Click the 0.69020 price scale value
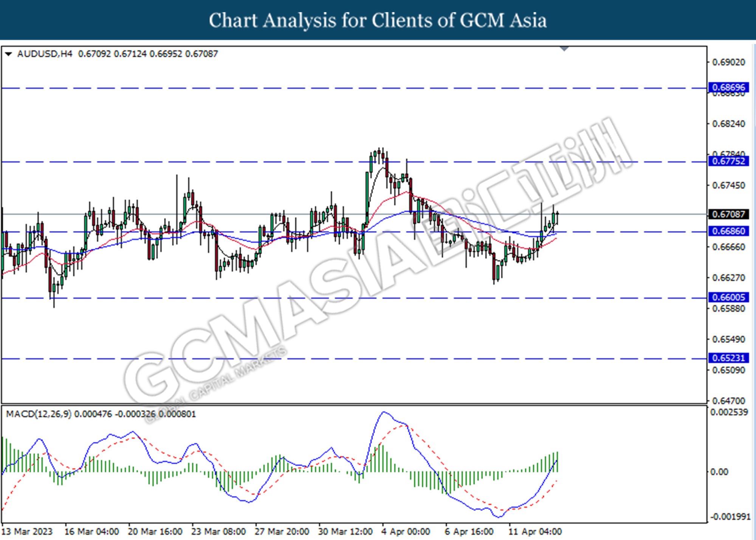This screenshot has height=540, width=756. [729, 62]
